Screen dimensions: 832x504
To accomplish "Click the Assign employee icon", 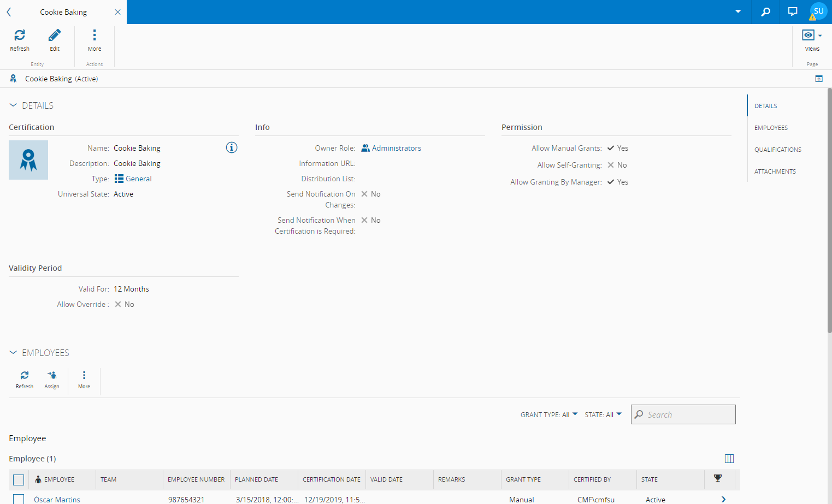I will tap(52, 376).
